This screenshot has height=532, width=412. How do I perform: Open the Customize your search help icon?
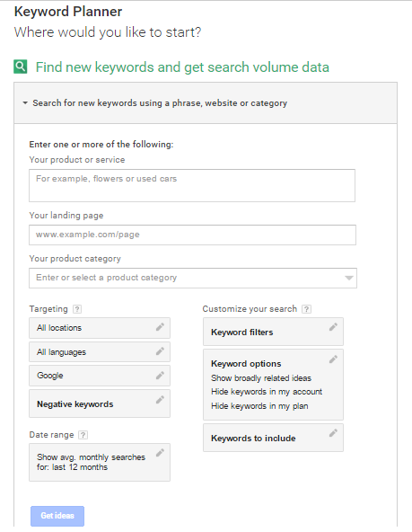307,309
